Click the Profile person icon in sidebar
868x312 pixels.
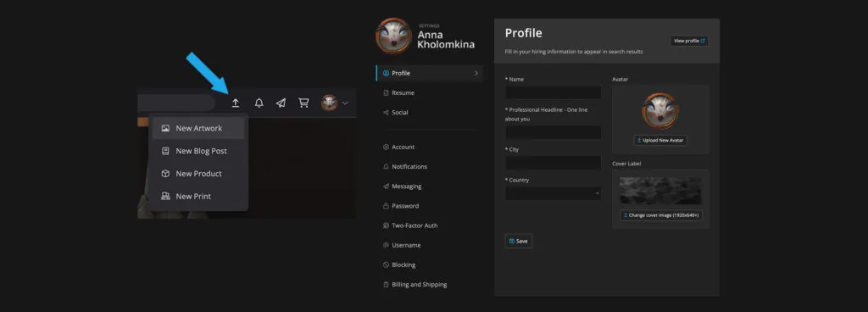click(x=386, y=73)
